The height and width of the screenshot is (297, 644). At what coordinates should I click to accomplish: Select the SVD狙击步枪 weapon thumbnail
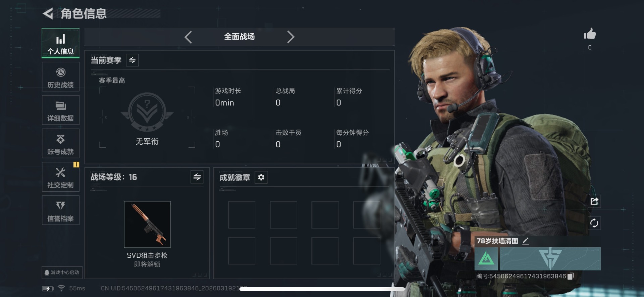(x=147, y=224)
